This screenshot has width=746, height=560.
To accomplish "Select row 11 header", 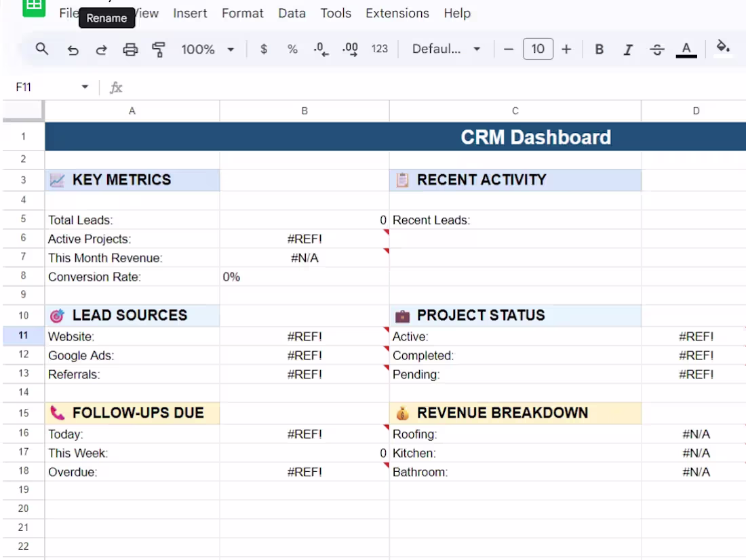I will coord(23,336).
